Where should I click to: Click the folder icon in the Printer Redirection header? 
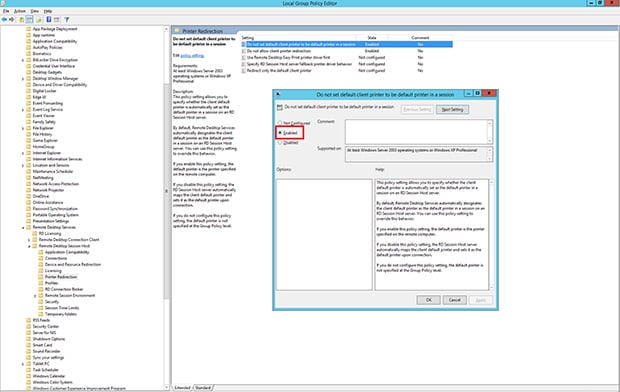(177, 30)
